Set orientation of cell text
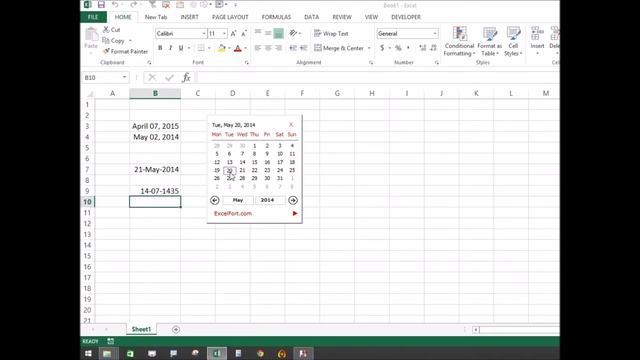The width and height of the screenshot is (640, 360). coord(293,33)
